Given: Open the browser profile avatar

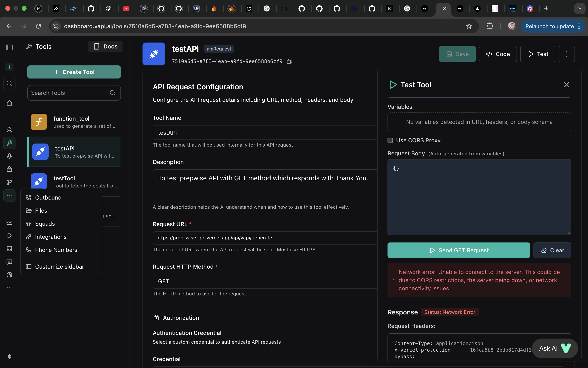Looking at the screenshot, I should 511,26.
